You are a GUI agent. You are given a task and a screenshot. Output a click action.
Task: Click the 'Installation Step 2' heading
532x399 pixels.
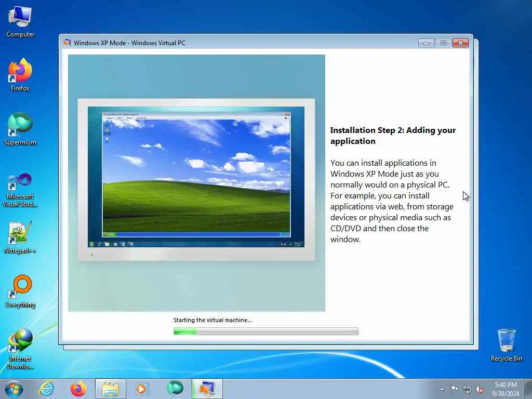click(x=393, y=136)
